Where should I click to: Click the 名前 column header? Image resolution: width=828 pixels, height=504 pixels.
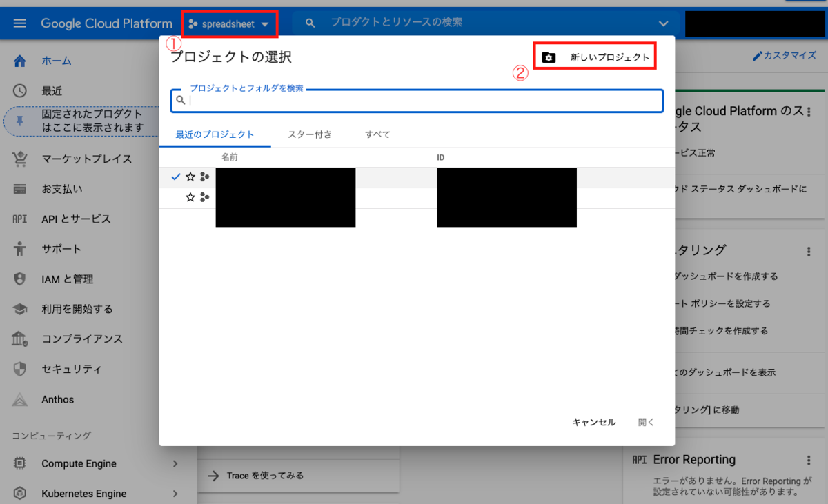click(x=230, y=158)
